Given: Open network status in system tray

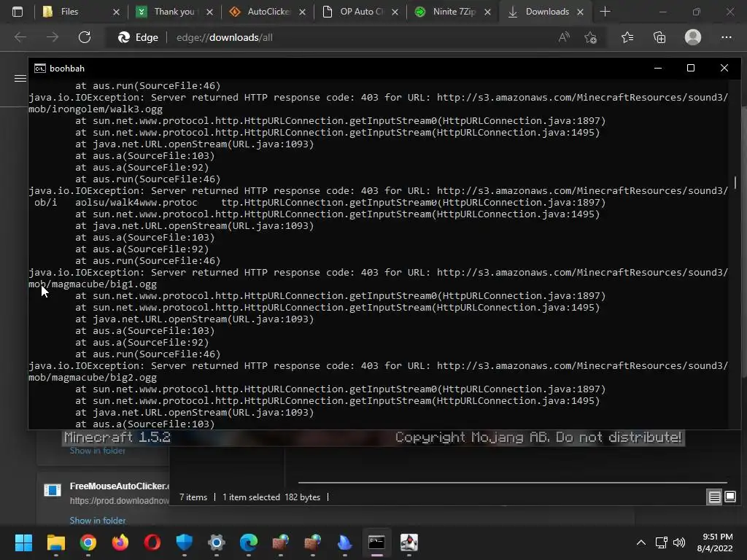Looking at the screenshot, I should 661,542.
